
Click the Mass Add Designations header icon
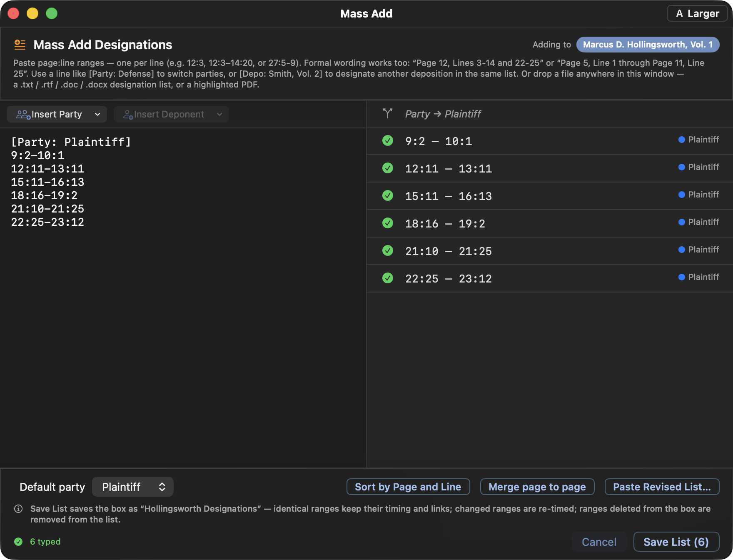[20, 44]
